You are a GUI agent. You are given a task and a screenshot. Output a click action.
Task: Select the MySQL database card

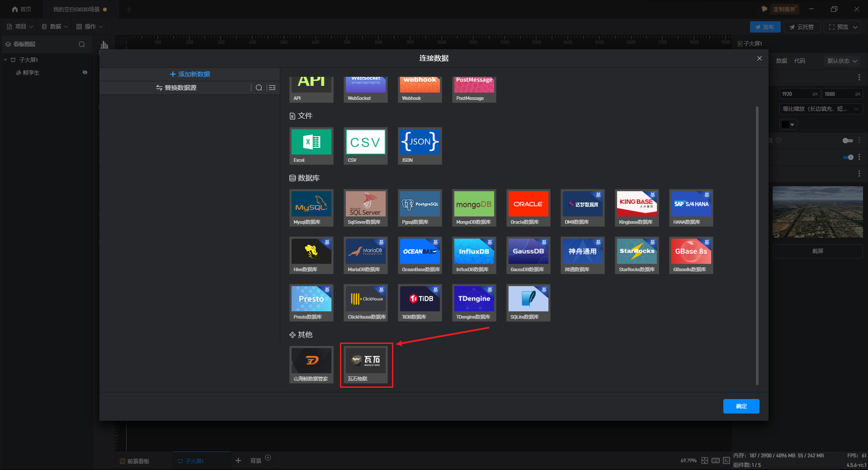point(311,208)
